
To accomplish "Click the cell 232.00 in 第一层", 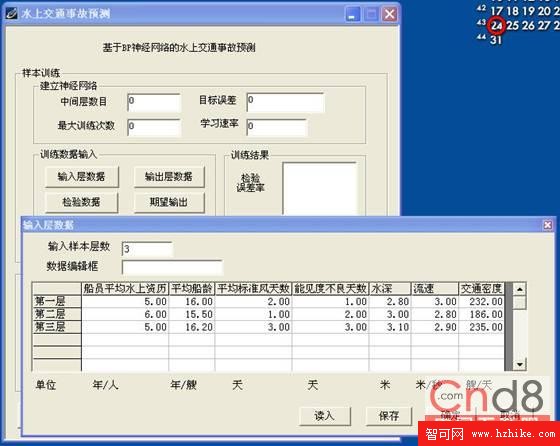I will 481,302.
